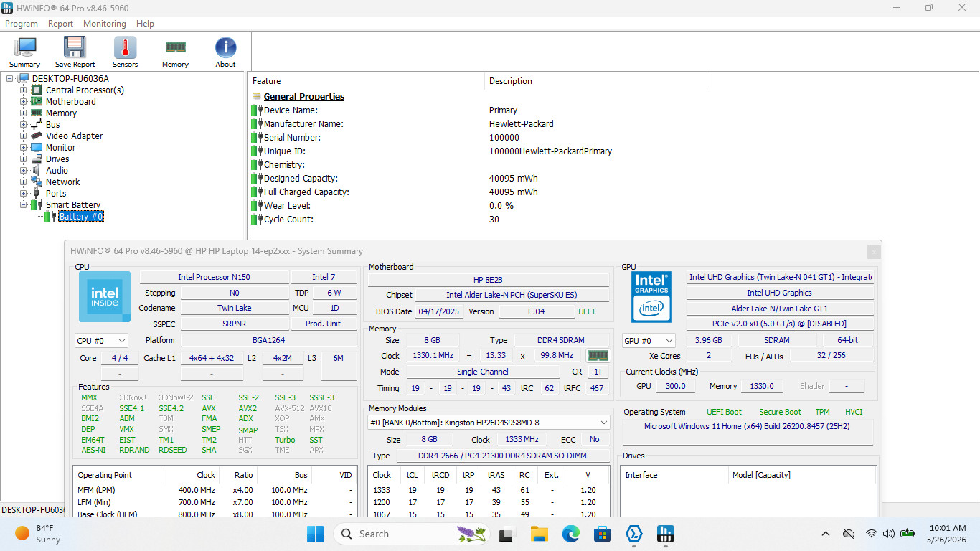The image size is (980, 551).
Task: Click the HWiNFO taskbar icon
Action: coord(666,534)
